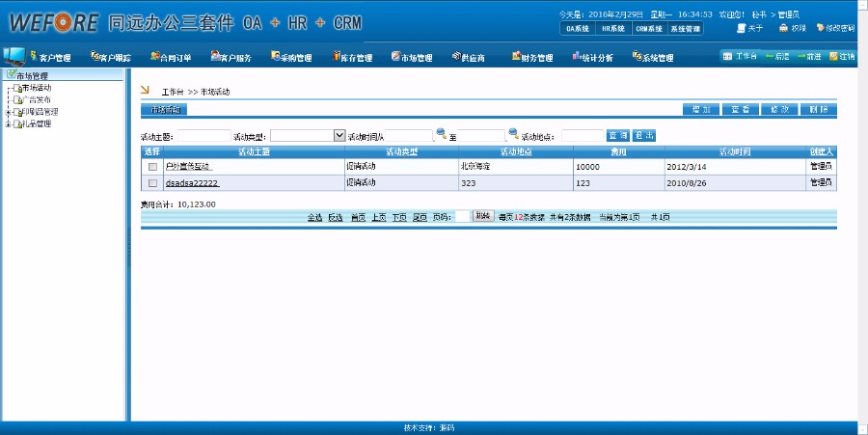Click the 费用 column header
This screenshot has width=868, height=435.
[619, 151]
